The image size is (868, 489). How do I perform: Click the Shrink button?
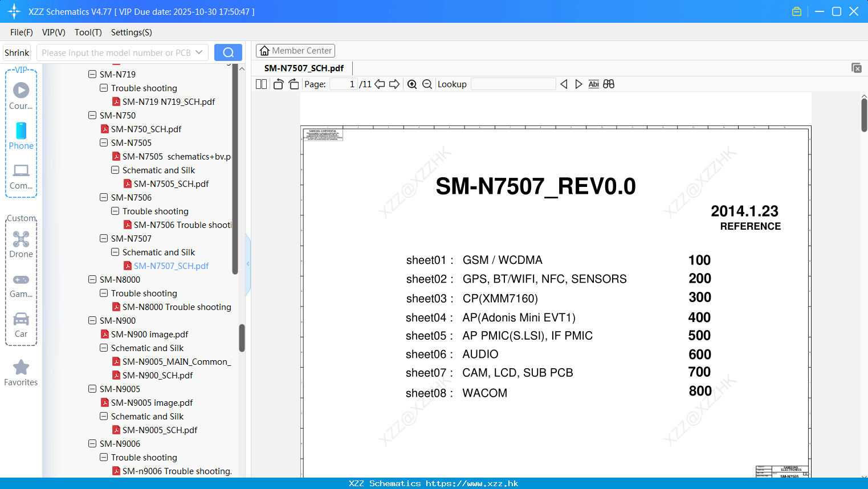[17, 52]
